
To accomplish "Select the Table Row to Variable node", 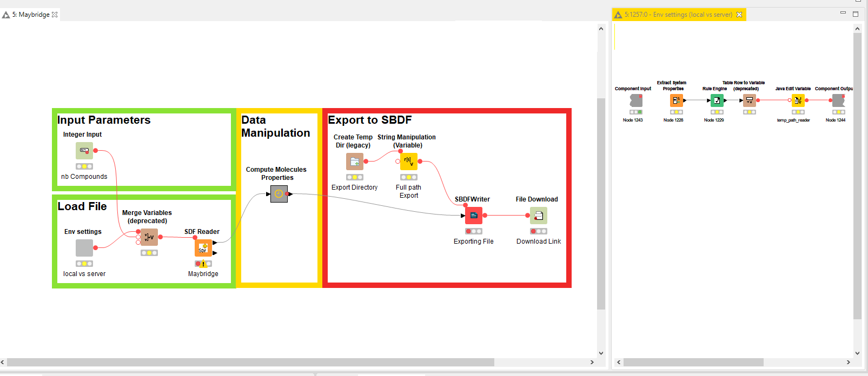I will (x=750, y=100).
